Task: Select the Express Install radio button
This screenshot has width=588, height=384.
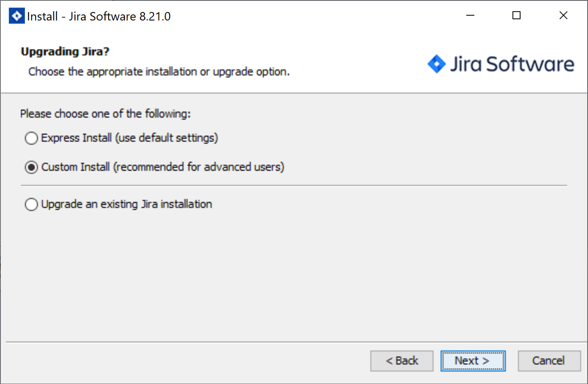Action: (x=31, y=138)
